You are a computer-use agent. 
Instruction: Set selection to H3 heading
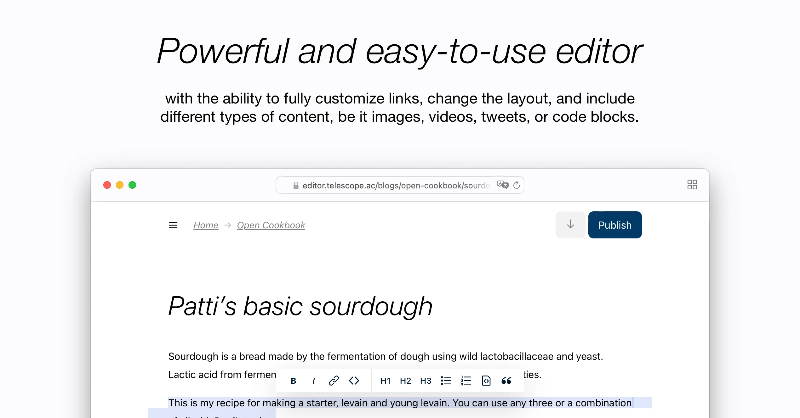point(426,381)
